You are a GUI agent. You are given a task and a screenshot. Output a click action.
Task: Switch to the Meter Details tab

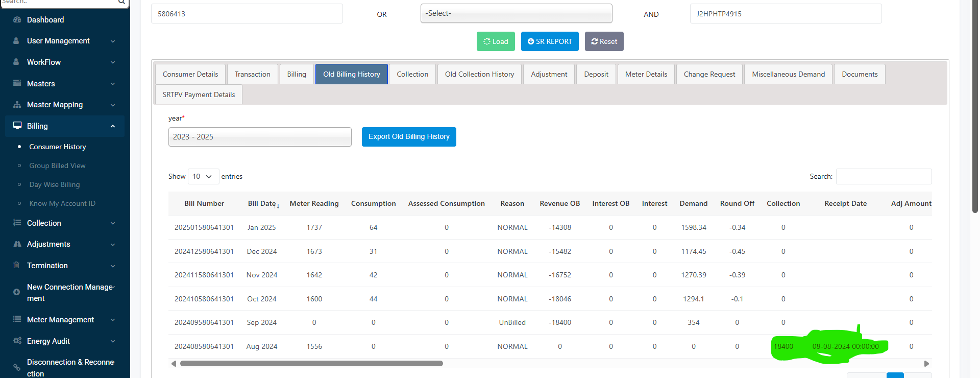[x=646, y=75]
